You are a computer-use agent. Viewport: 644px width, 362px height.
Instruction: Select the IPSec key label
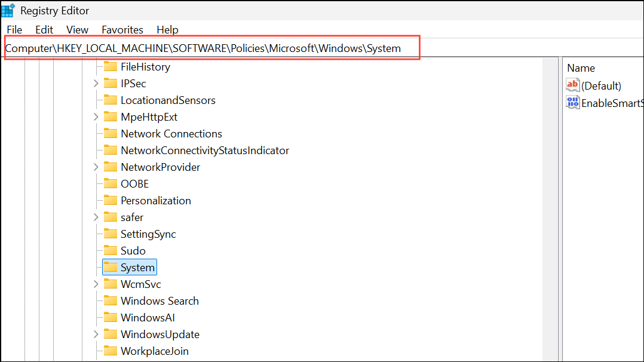[x=133, y=84]
